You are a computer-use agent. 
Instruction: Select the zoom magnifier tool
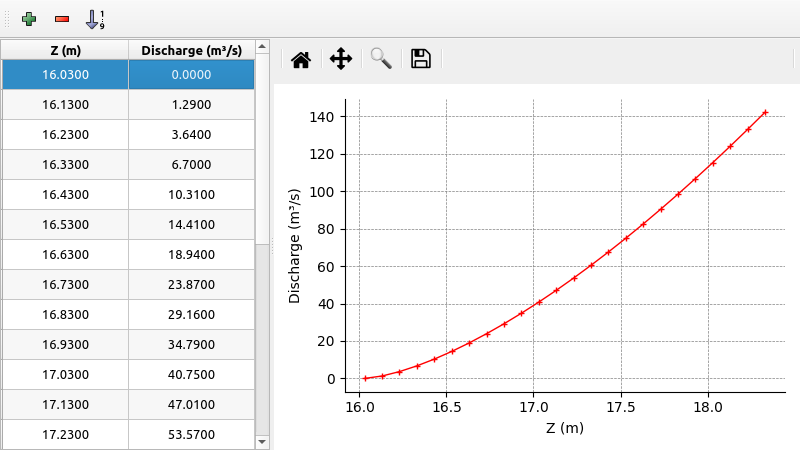(x=381, y=59)
